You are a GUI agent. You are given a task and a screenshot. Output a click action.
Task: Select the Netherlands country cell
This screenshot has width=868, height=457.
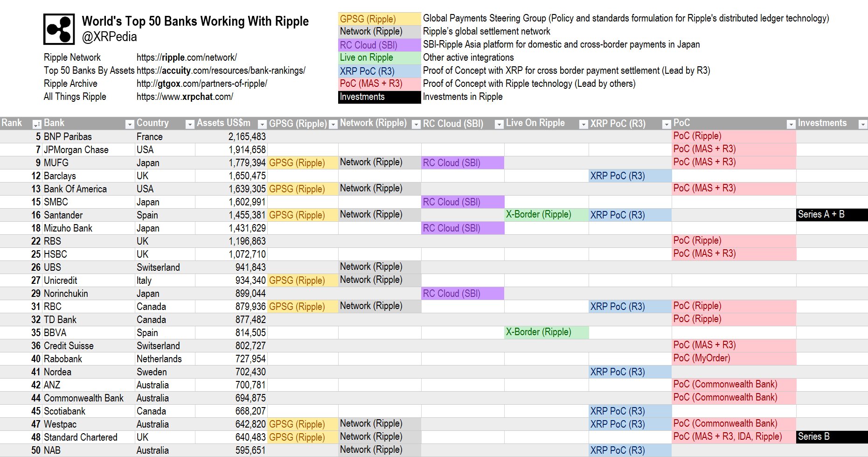165,359
